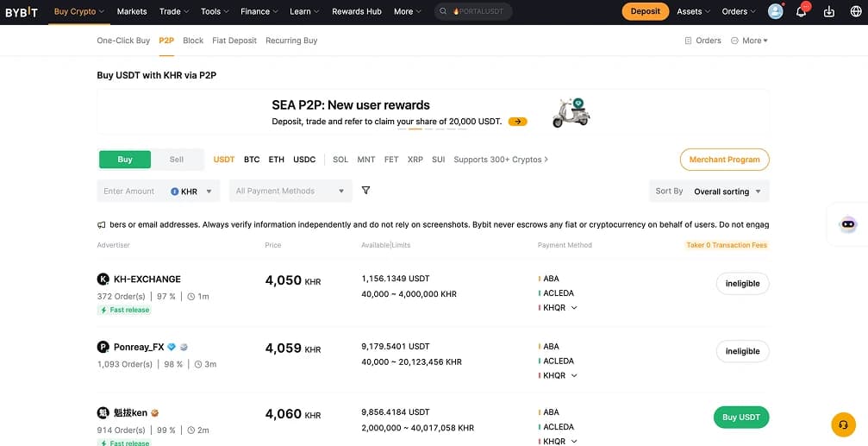Click ineligible button for Ponreay_FX

click(743, 351)
